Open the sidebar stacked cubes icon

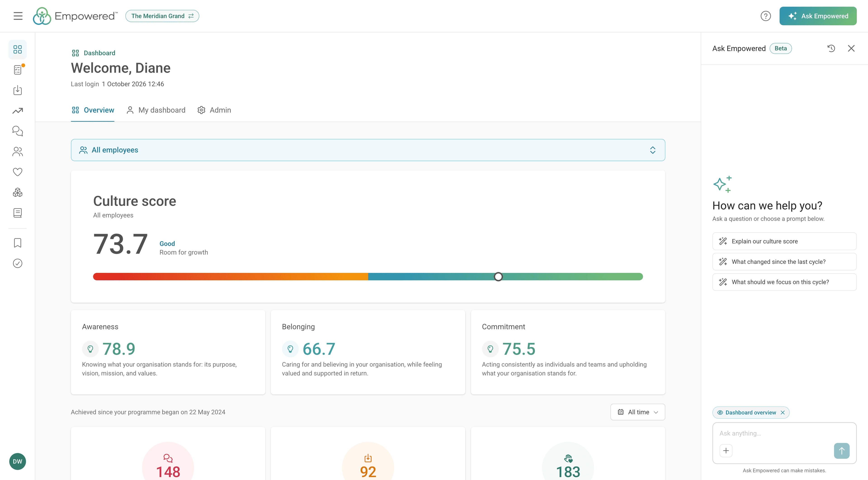pyautogui.click(x=18, y=192)
